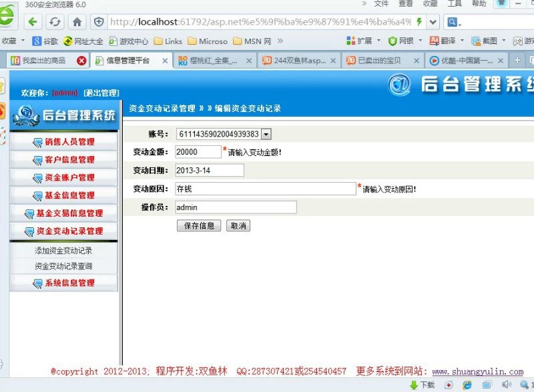
Task: Open a new browser tab with plus
Action: click(517, 60)
